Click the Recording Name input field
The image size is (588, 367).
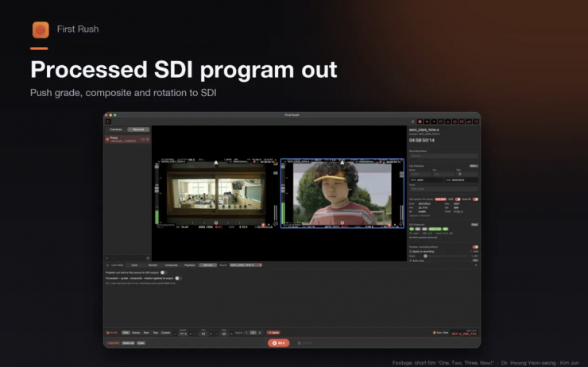tap(443, 156)
